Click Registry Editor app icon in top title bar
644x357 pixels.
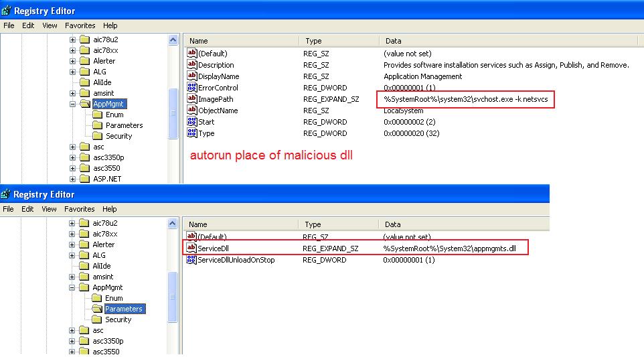coord(6,11)
